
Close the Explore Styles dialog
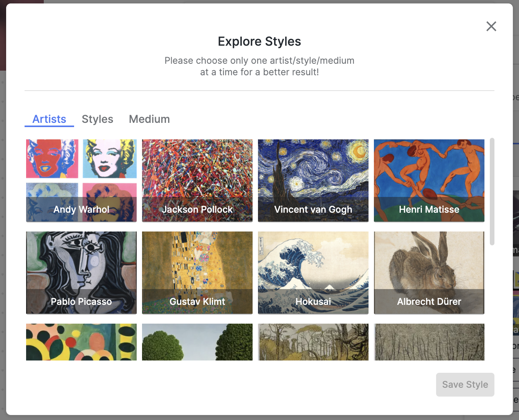coord(491,26)
